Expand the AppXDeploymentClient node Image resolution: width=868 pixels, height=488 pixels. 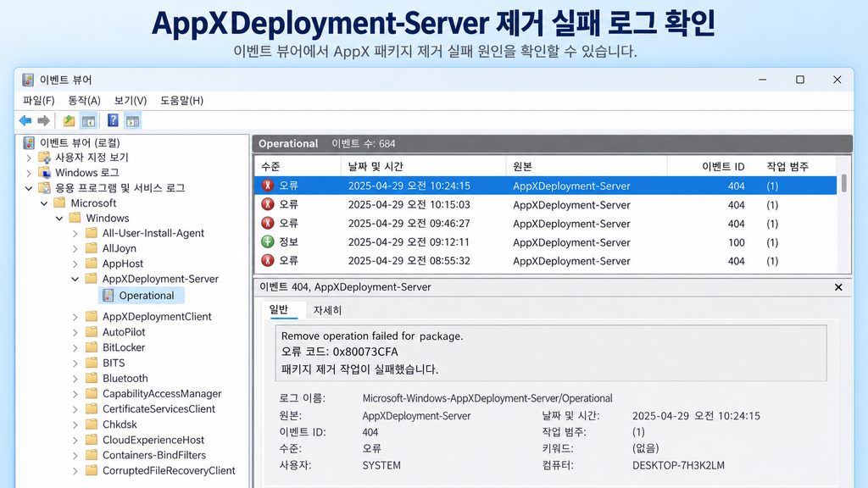(x=75, y=317)
